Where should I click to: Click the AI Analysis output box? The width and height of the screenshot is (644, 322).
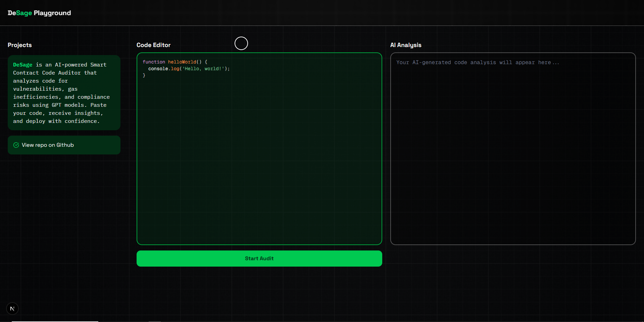point(513,149)
